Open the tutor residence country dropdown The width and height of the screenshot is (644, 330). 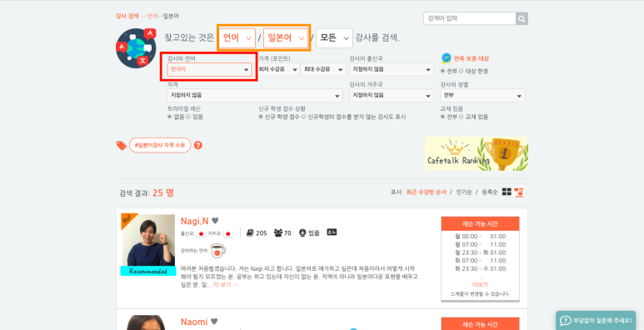[x=392, y=95]
